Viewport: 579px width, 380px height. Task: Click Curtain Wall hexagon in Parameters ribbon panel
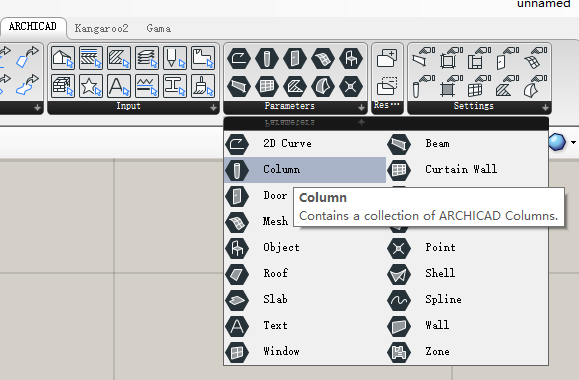[267, 86]
